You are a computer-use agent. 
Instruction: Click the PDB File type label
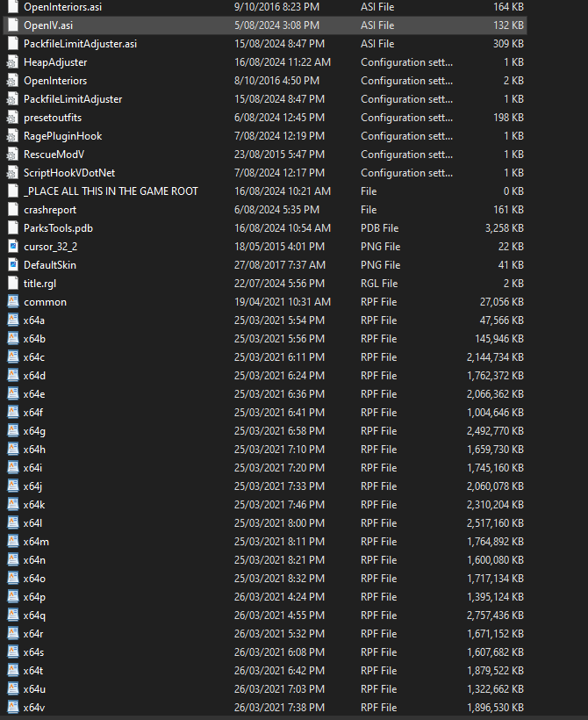380,228
